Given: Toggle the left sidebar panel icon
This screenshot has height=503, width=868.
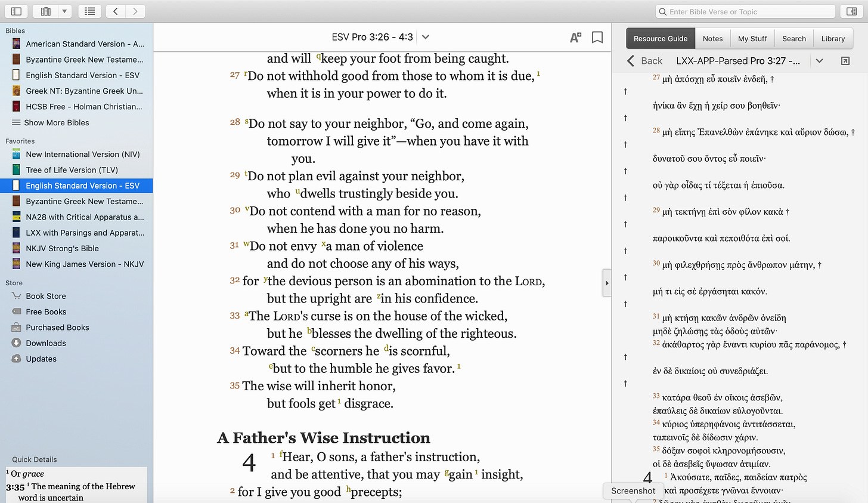Looking at the screenshot, I should coord(16,11).
